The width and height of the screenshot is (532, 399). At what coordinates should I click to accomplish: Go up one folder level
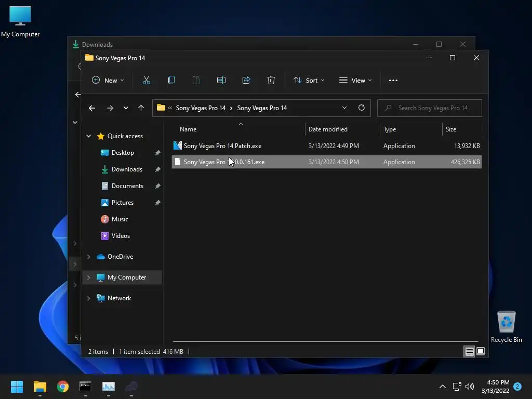(141, 108)
